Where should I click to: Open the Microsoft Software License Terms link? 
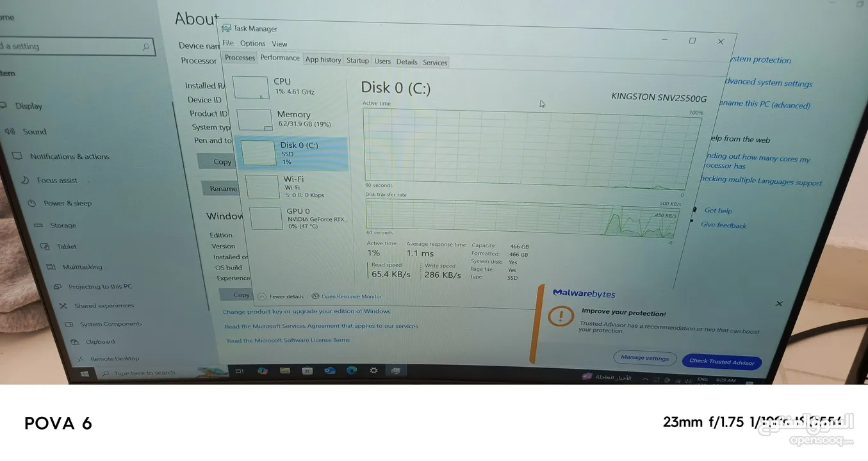288,340
